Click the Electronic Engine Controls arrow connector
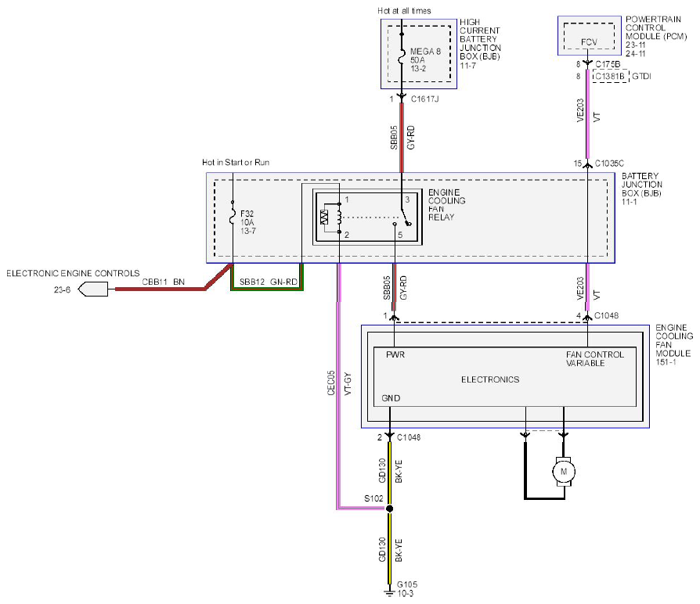The image size is (700, 604). [93, 289]
